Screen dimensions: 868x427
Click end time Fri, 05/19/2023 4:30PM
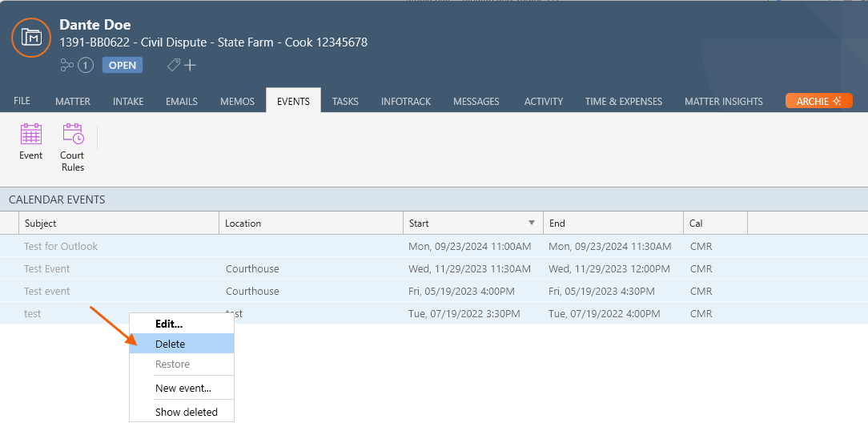[601, 291]
